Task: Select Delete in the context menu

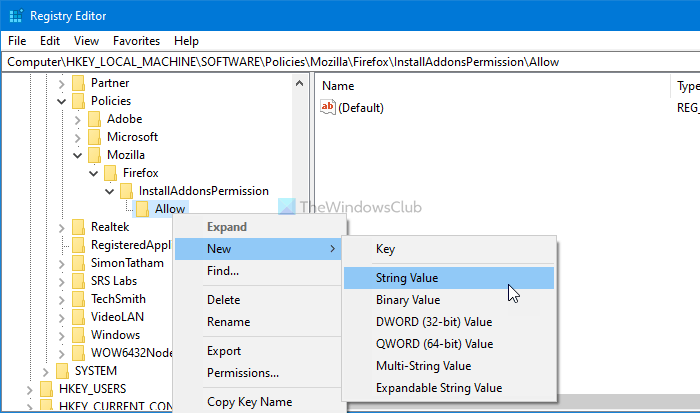Action: 258,300
